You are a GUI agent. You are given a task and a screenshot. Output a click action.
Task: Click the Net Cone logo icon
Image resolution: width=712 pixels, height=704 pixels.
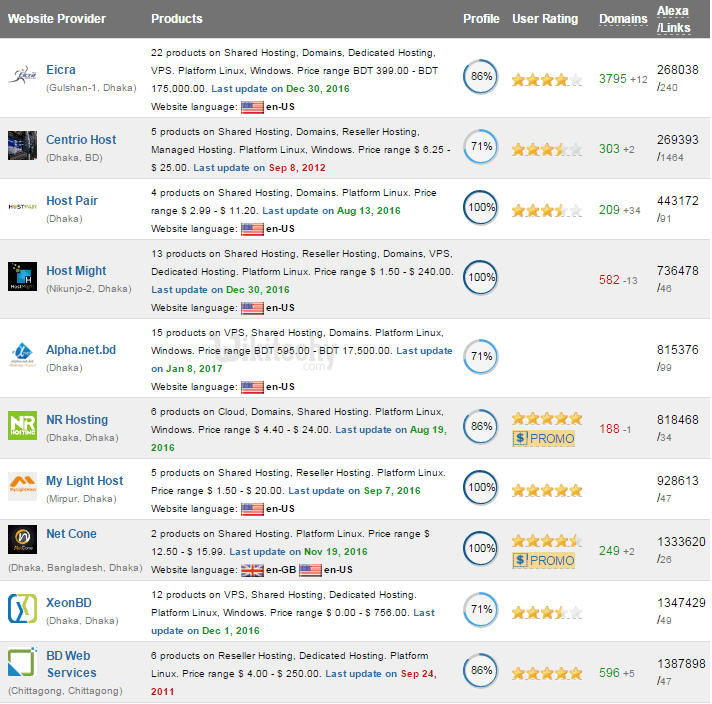(x=22, y=539)
